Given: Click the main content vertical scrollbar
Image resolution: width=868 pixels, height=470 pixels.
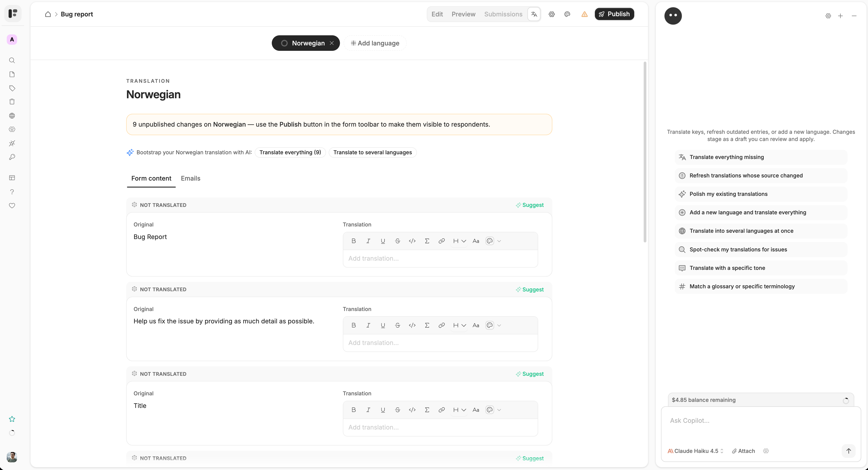Looking at the screenshot, I should [645, 152].
